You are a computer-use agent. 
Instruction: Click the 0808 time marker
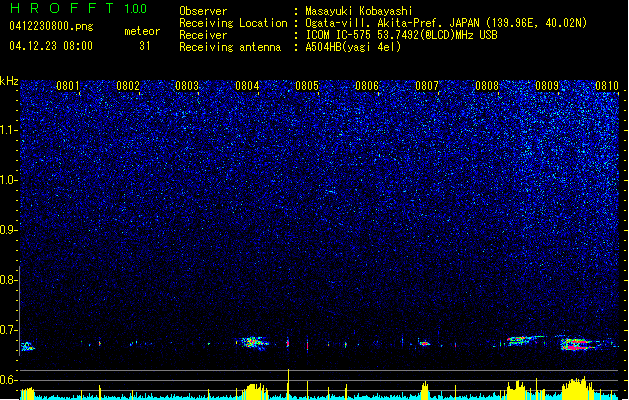[487, 86]
